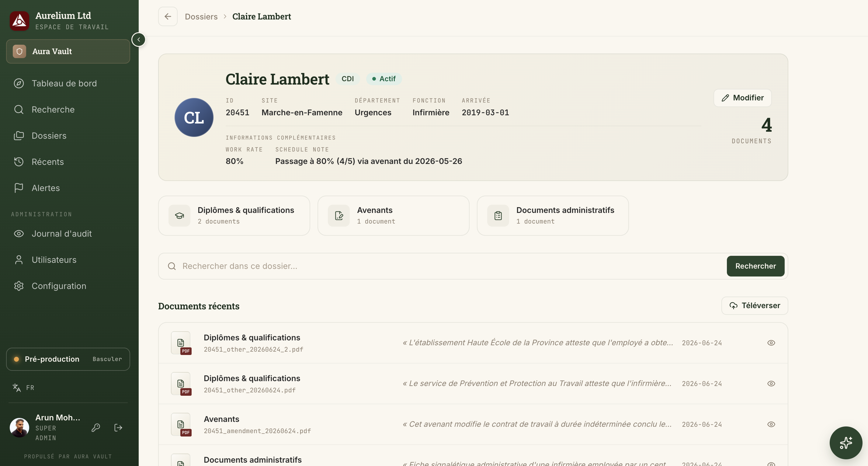The image size is (868, 466).
Task: Go back with the arrow button
Action: pyautogui.click(x=168, y=16)
